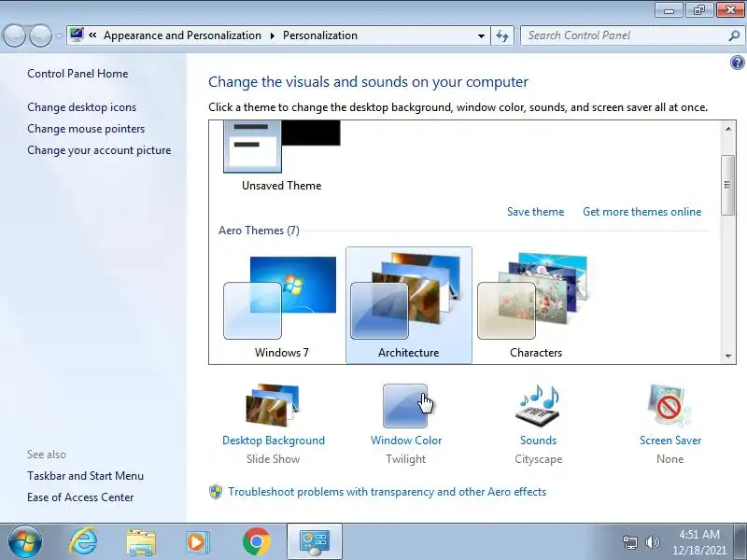Image resolution: width=747 pixels, height=560 pixels.
Task: Click the Screen Saver text link
Action: [x=670, y=441]
